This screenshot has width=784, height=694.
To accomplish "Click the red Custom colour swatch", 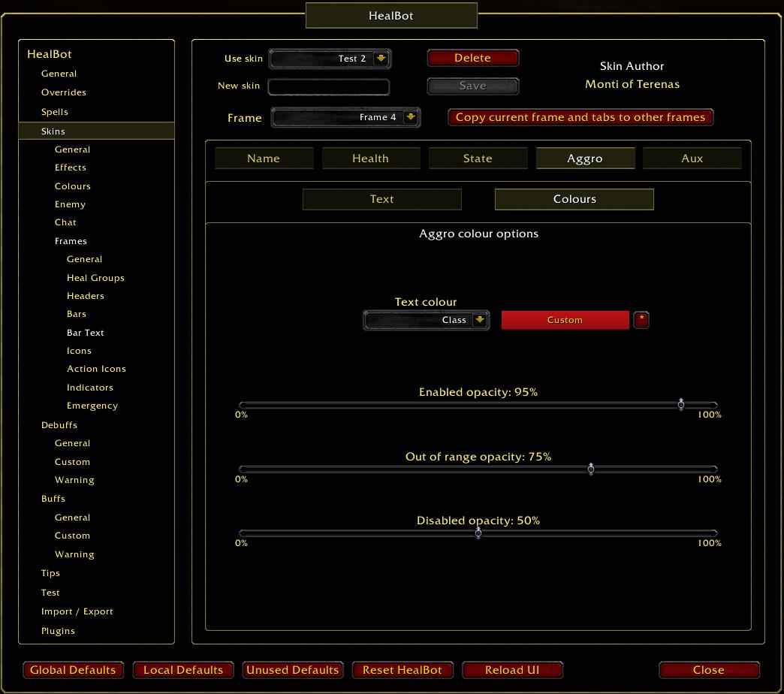I will coord(565,320).
